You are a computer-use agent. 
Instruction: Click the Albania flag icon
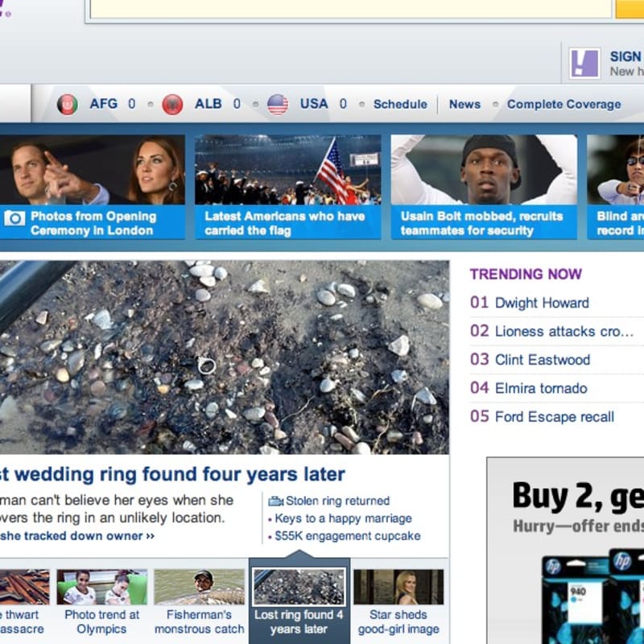pyautogui.click(x=172, y=105)
